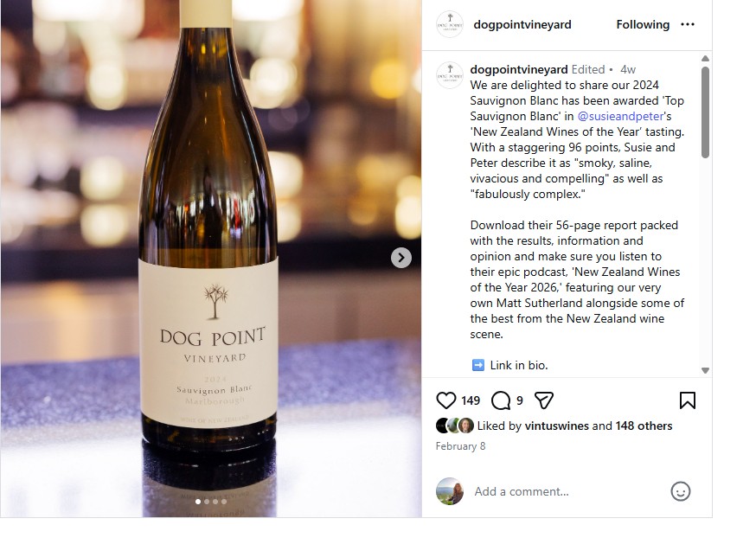The image size is (756, 557).
Task: Jump to second carousel dot indicator
Action: 207,502
